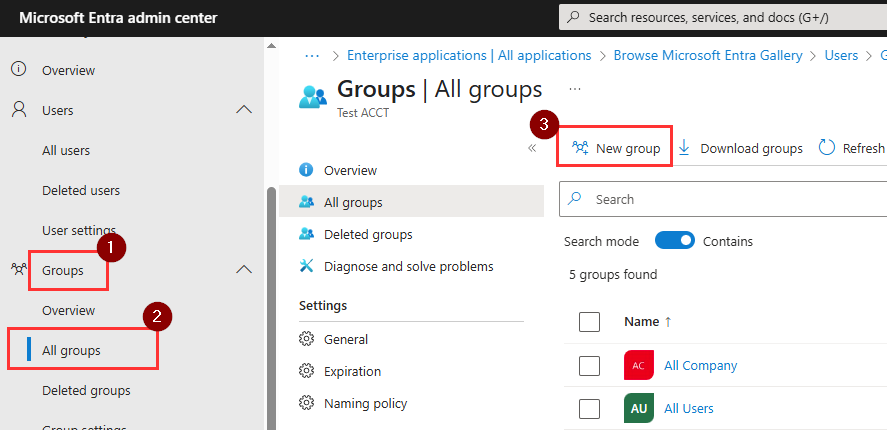
Task: Open User settings in left navigation
Action: (79, 230)
